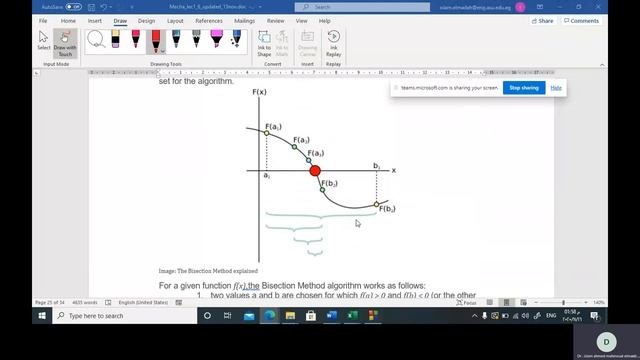Viewport: 640px width, 360px height.
Task: Open the Comments pane
Action: tap(581, 21)
